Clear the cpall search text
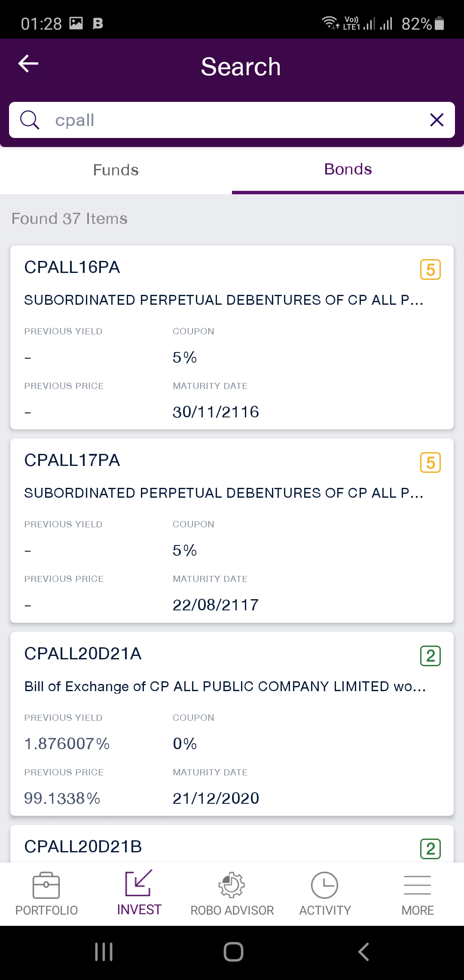The width and height of the screenshot is (464, 980). click(x=437, y=120)
